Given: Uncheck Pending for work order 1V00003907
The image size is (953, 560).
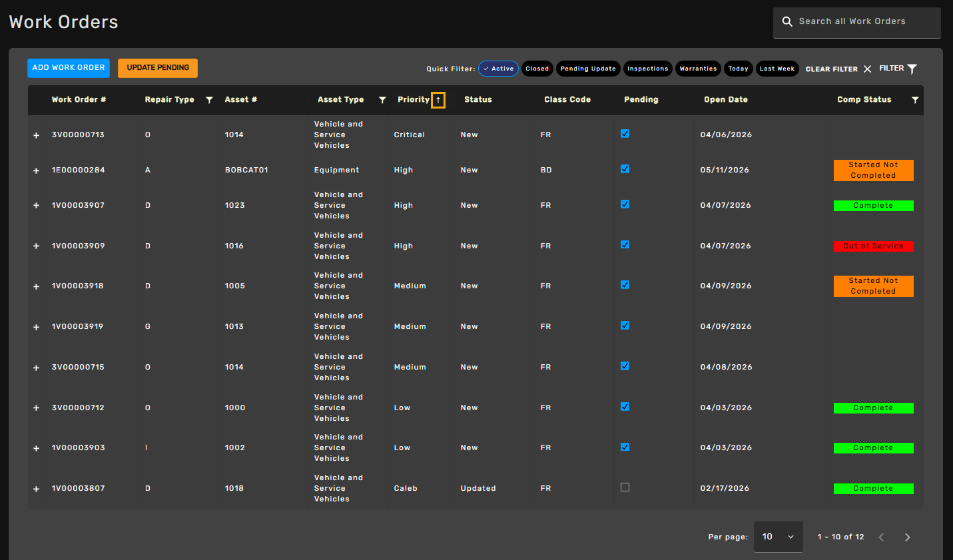Looking at the screenshot, I should click(625, 204).
